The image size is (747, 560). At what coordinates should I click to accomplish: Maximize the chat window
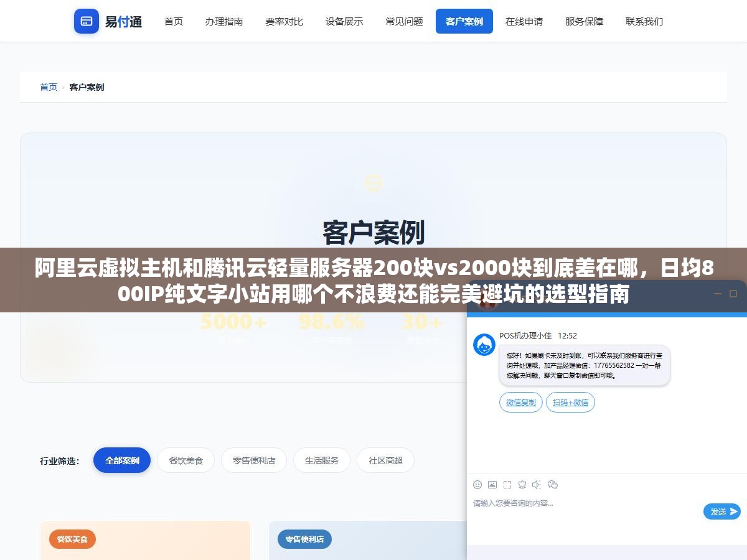(733, 294)
